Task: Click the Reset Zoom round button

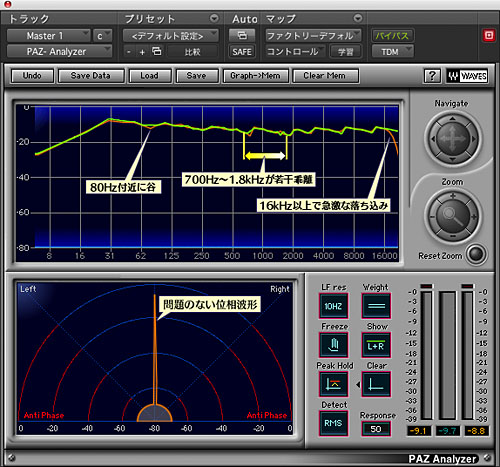Action: (476, 255)
